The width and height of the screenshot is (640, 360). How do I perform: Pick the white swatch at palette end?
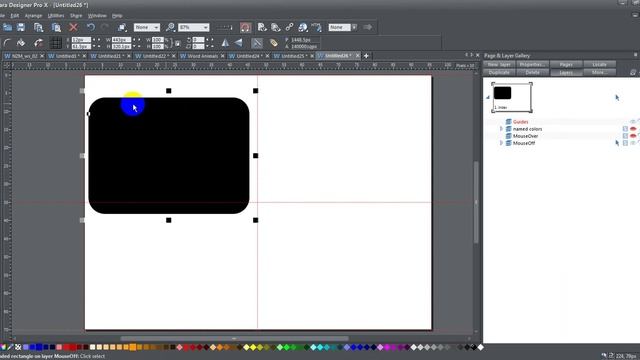tap(480, 347)
